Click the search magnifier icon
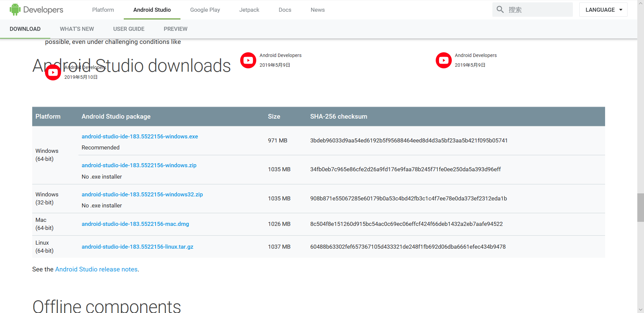The image size is (644, 313). pyautogui.click(x=500, y=10)
